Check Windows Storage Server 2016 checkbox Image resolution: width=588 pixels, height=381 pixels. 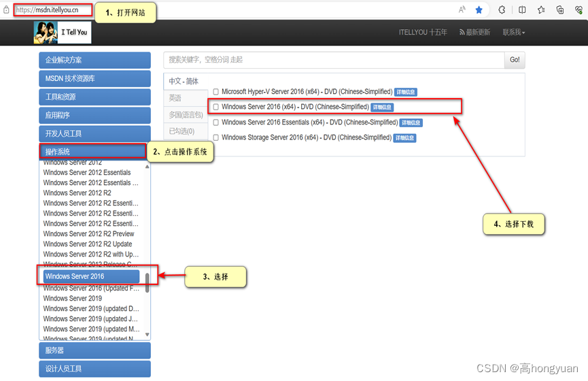[215, 137]
